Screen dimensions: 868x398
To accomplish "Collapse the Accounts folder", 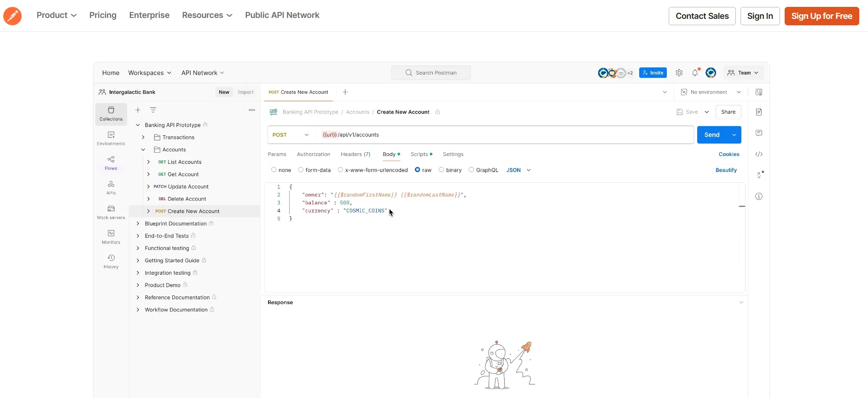I will (143, 150).
